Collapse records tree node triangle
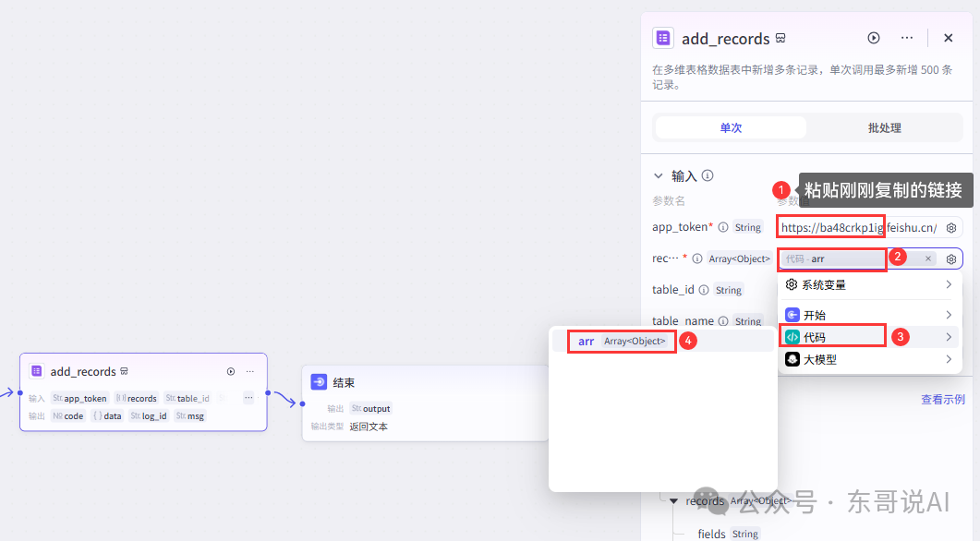Image resolution: width=980 pixels, height=541 pixels. (673, 501)
